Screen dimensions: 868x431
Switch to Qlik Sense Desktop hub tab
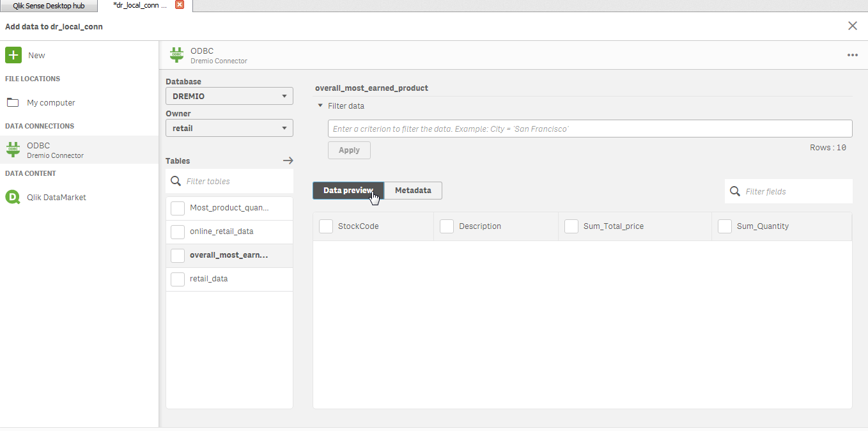[49, 6]
